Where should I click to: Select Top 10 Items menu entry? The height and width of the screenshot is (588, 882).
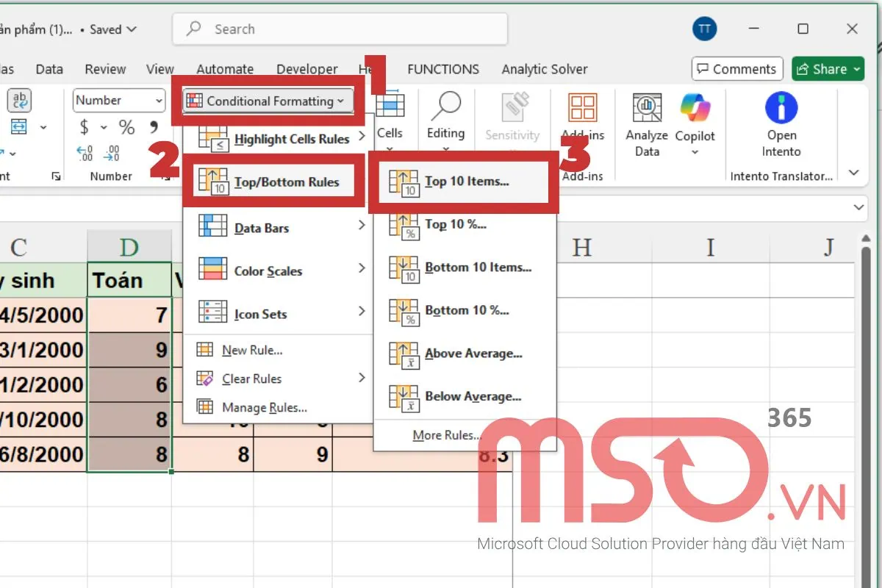point(466,182)
